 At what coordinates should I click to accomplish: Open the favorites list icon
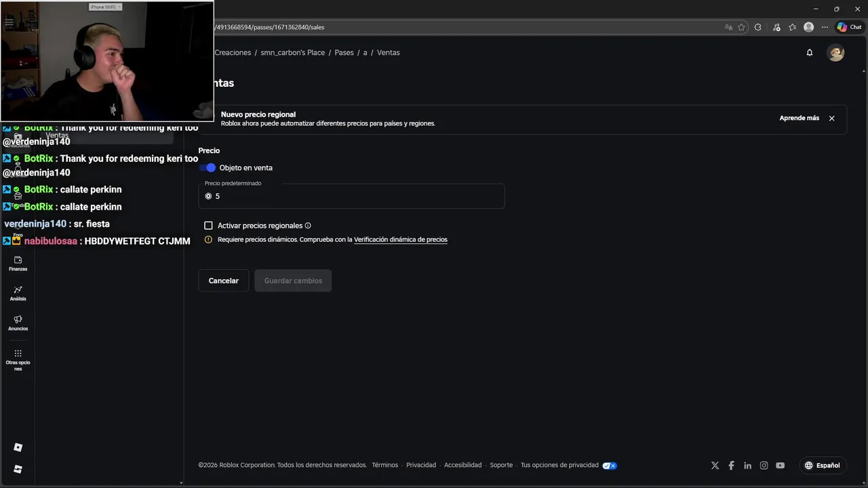tap(792, 27)
